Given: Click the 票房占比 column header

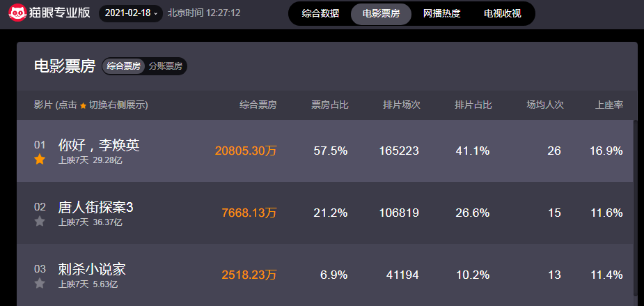Looking at the screenshot, I should [330, 105].
